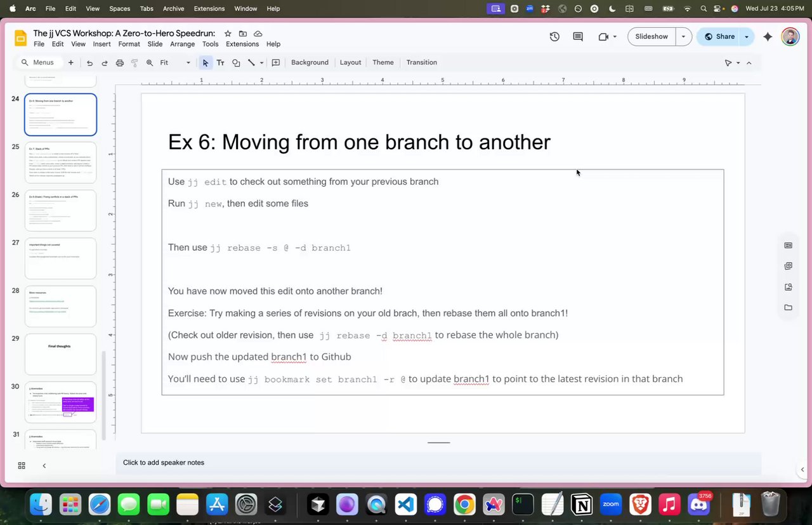The width and height of the screenshot is (812, 525).
Task: Open version history clock icon
Action: 554,37
